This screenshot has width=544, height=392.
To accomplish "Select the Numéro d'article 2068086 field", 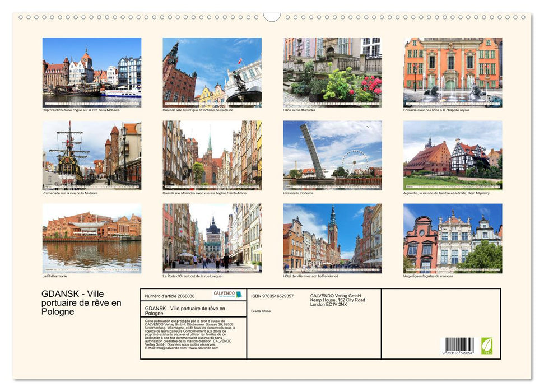I will (x=169, y=295).
